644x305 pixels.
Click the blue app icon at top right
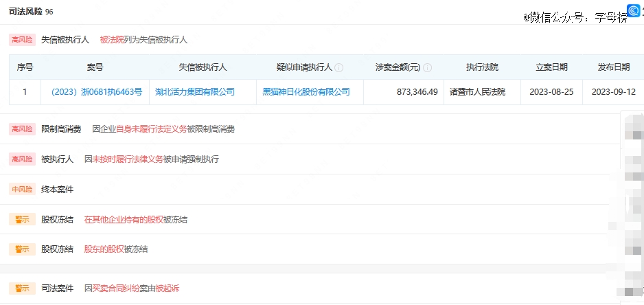pyautogui.click(x=633, y=10)
